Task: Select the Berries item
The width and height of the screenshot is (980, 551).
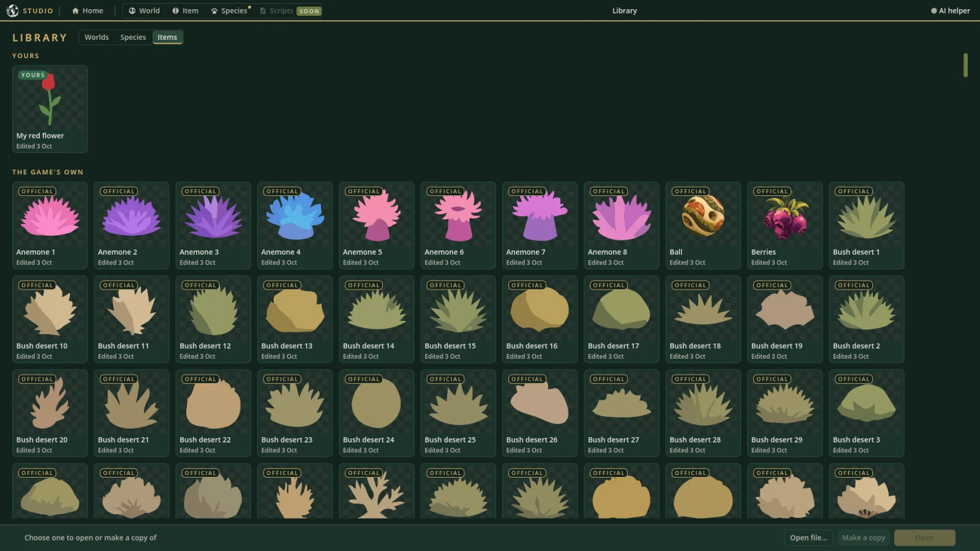Action: (785, 225)
